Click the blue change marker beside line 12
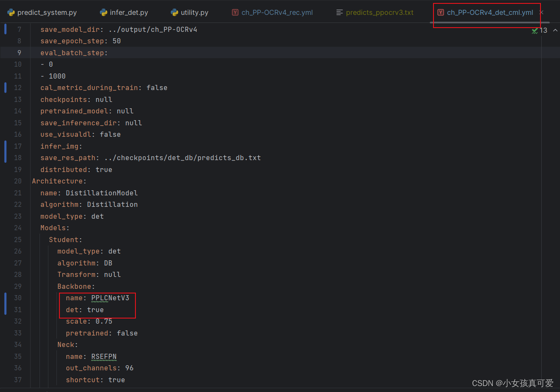The width and height of the screenshot is (560, 392). click(x=5, y=87)
